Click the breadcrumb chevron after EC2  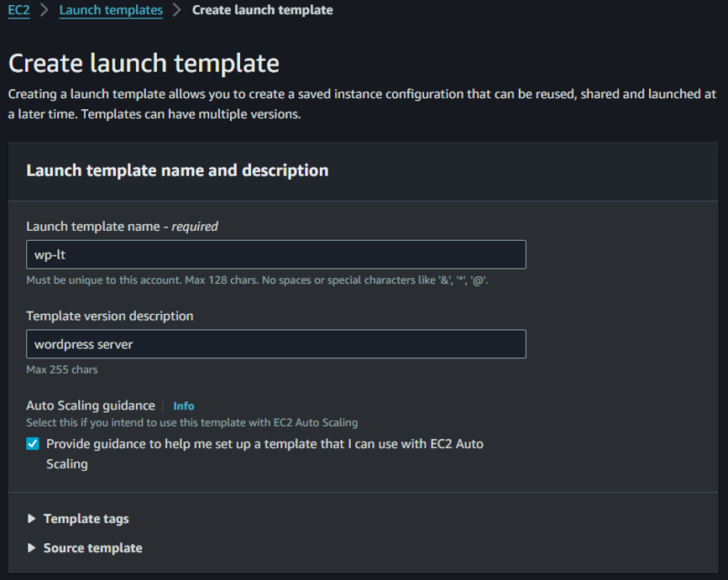pyautogui.click(x=41, y=10)
